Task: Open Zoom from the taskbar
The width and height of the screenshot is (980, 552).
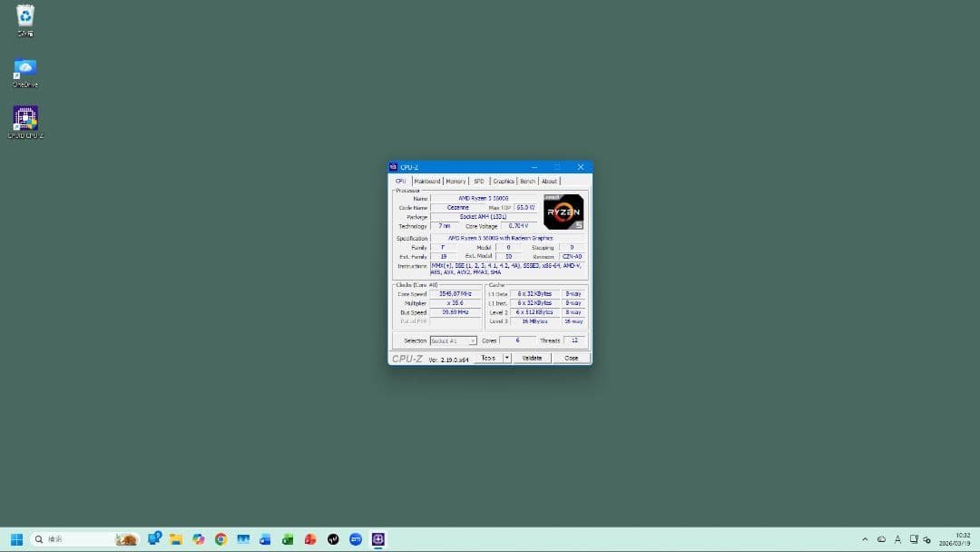Action: 356,539
